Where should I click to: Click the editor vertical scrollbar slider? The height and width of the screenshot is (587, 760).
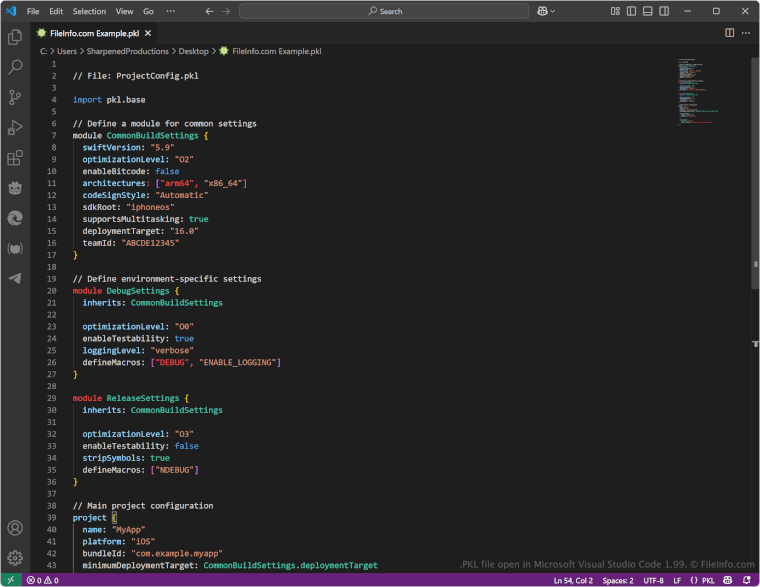(x=755, y=175)
